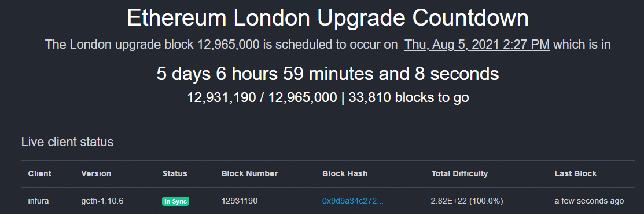Image resolution: width=644 pixels, height=214 pixels.
Task: Click the Live client status heading
Action: tap(67, 143)
